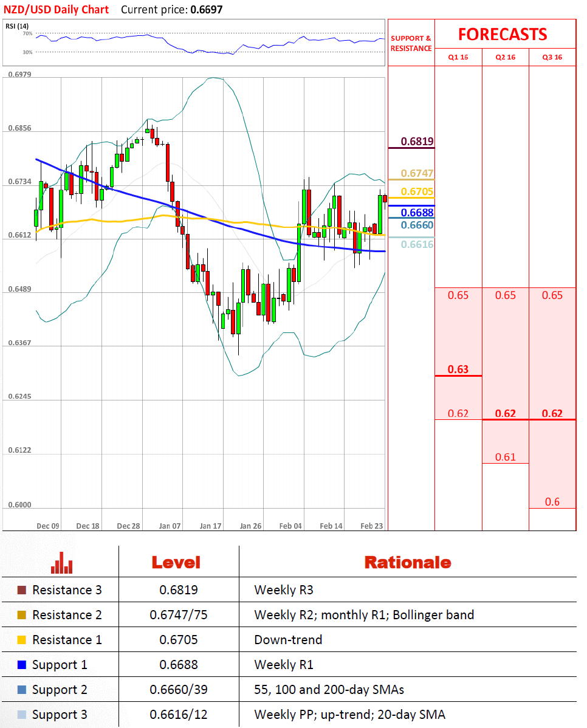
Task: Click the 30% RSI threshold label
Action: (x=27, y=52)
